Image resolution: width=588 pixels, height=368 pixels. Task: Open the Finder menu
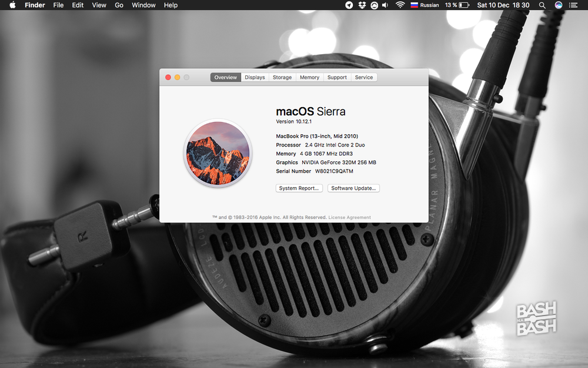point(35,5)
